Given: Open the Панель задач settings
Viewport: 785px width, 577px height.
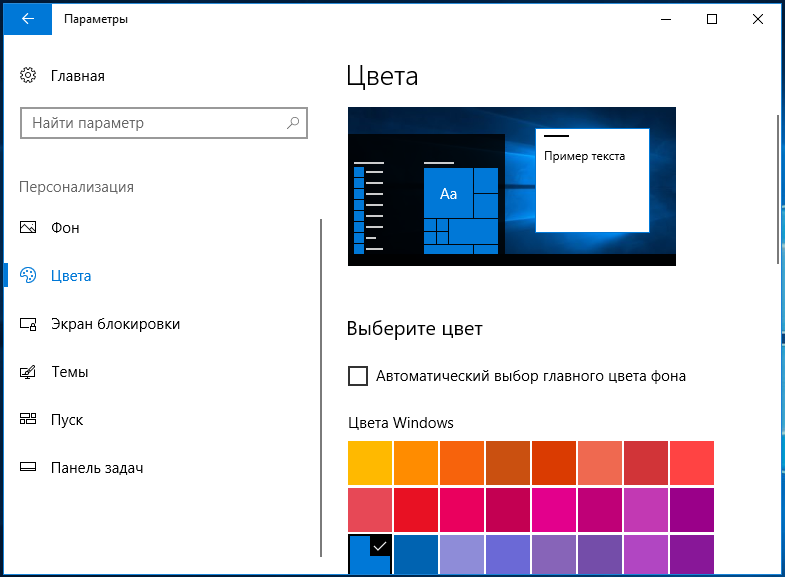Looking at the screenshot, I should [x=97, y=468].
